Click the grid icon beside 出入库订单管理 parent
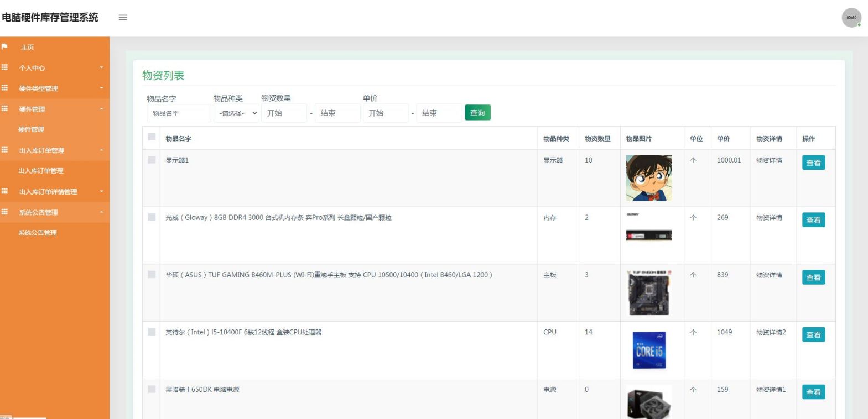Image resolution: width=868 pixels, height=419 pixels. pos(4,150)
